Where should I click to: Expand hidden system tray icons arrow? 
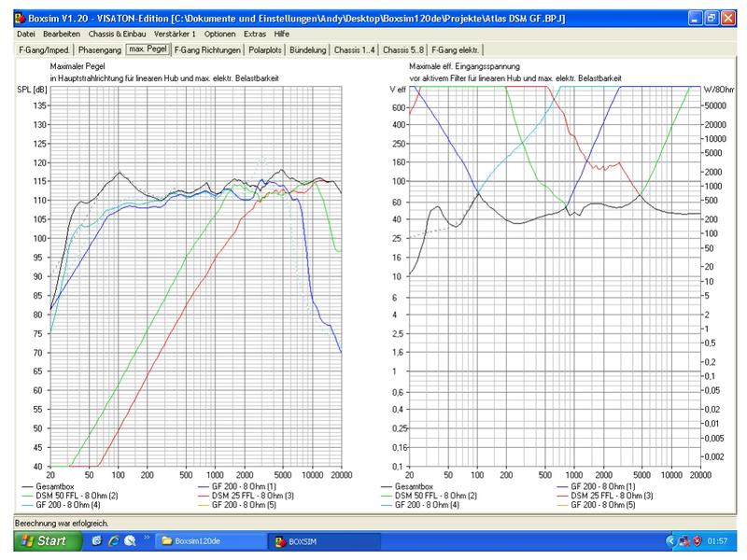(x=669, y=541)
